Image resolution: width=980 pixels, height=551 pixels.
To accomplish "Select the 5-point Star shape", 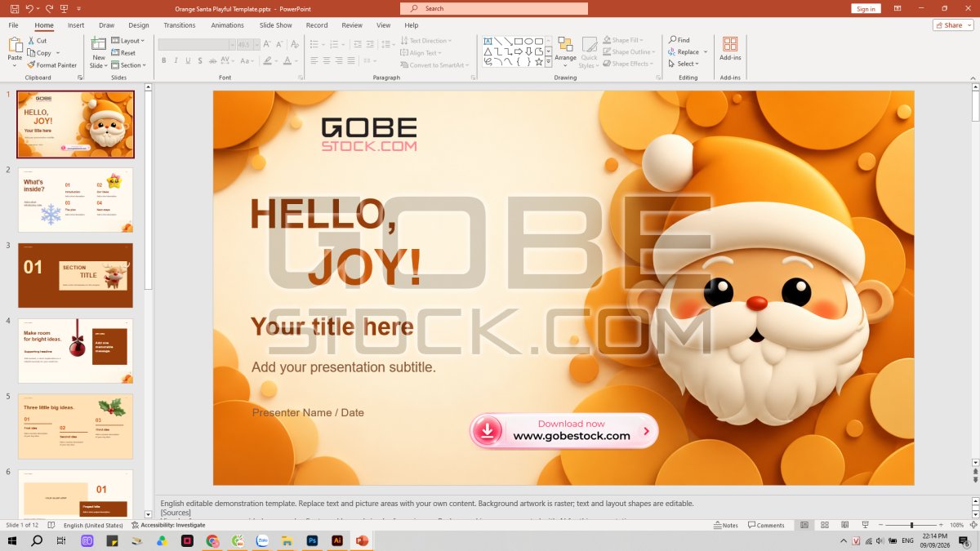I will click(x=539, y=61).
